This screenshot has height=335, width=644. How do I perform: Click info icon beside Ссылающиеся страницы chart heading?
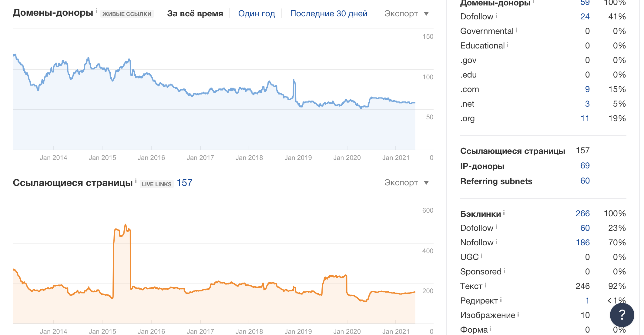136,181
